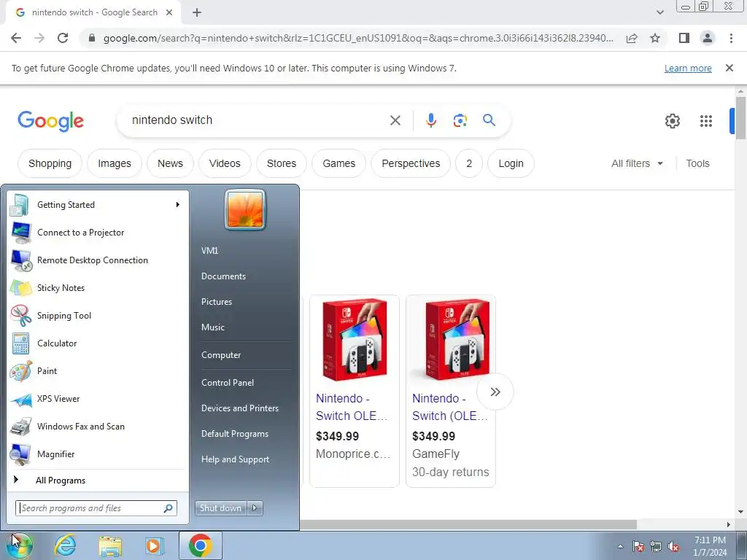747x560 pixels.
Task: Close the nintendo switch tab
Action: [169, 12]
